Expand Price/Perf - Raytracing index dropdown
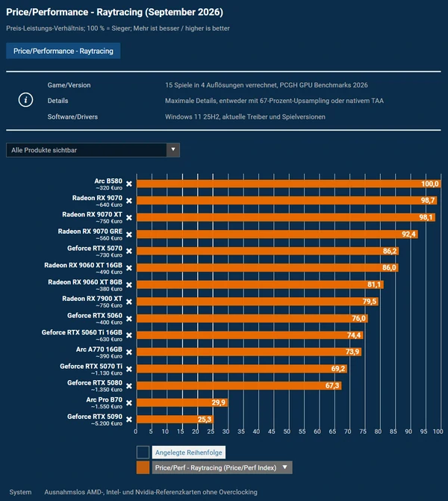Screen dimensions: 448x501 [x=222, y=467]
